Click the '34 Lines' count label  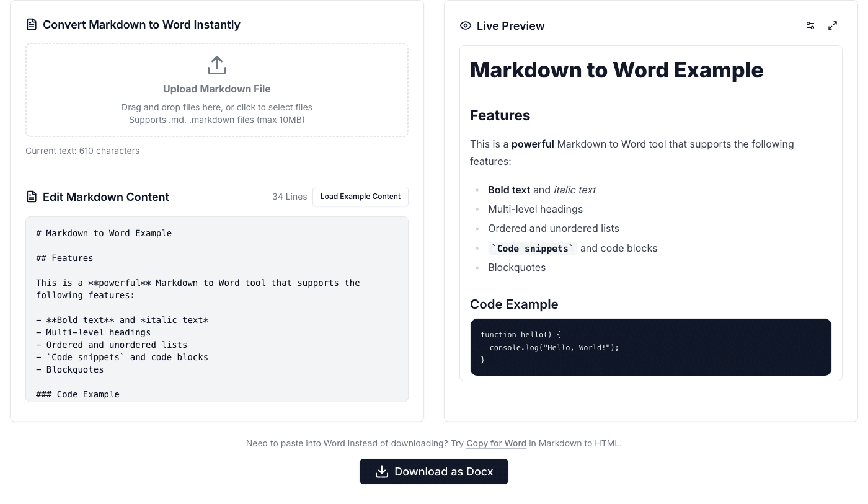click(x=290, y=197)
